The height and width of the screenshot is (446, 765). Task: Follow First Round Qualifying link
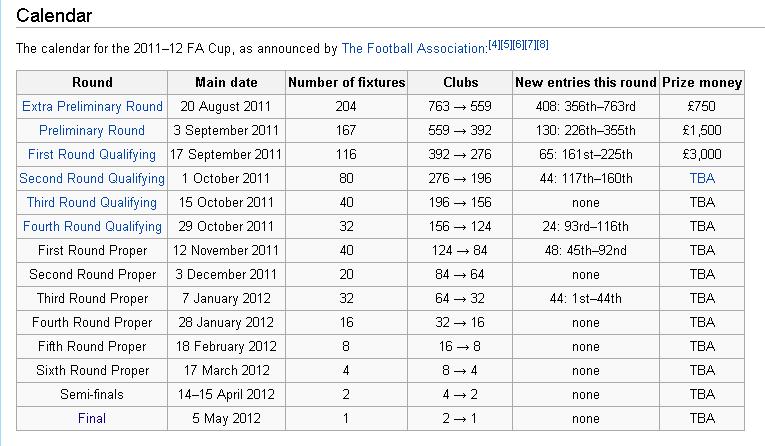point(92,154)
